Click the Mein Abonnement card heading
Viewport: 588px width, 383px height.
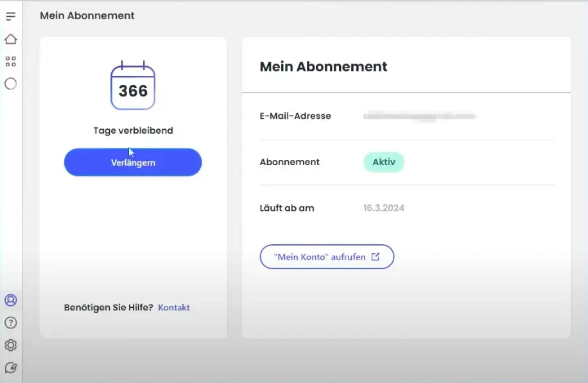(x=323, y=66)
